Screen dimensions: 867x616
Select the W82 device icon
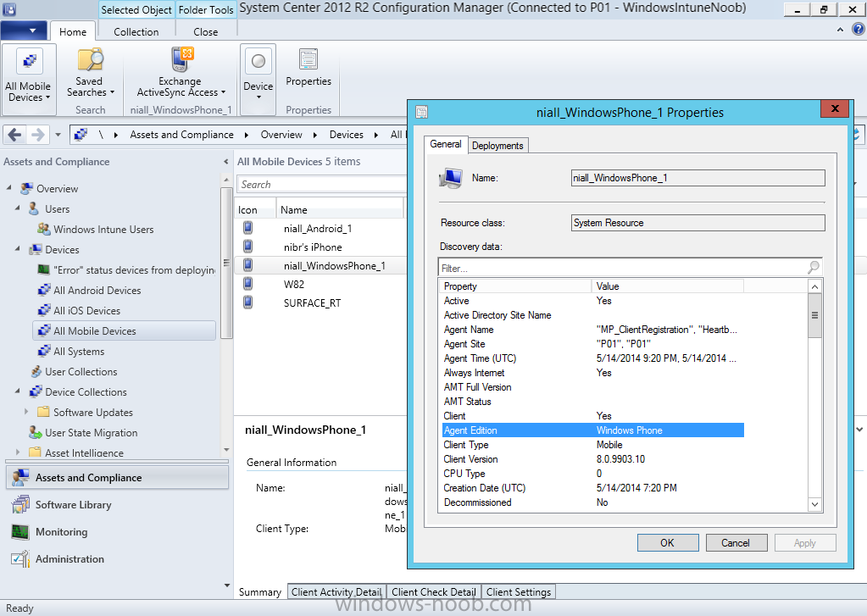click(248, 284)
